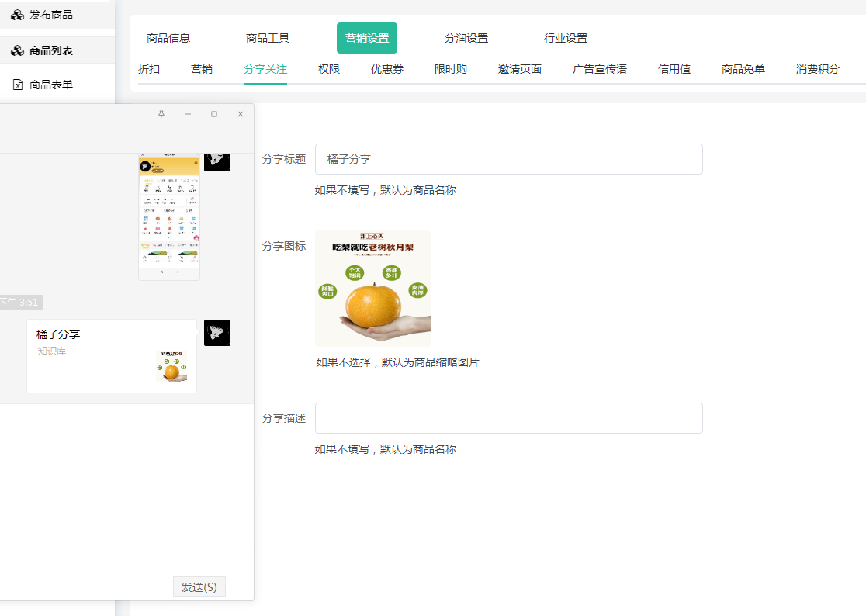Viewport: 866px width, 616px height.
Task: Open the 商品信息 tab
Action: click(168, 38)
